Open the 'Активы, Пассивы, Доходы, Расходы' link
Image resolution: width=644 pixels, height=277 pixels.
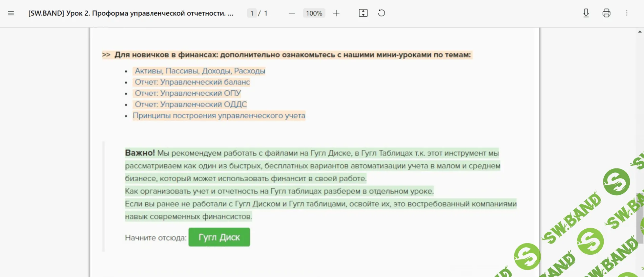[200, 71]
